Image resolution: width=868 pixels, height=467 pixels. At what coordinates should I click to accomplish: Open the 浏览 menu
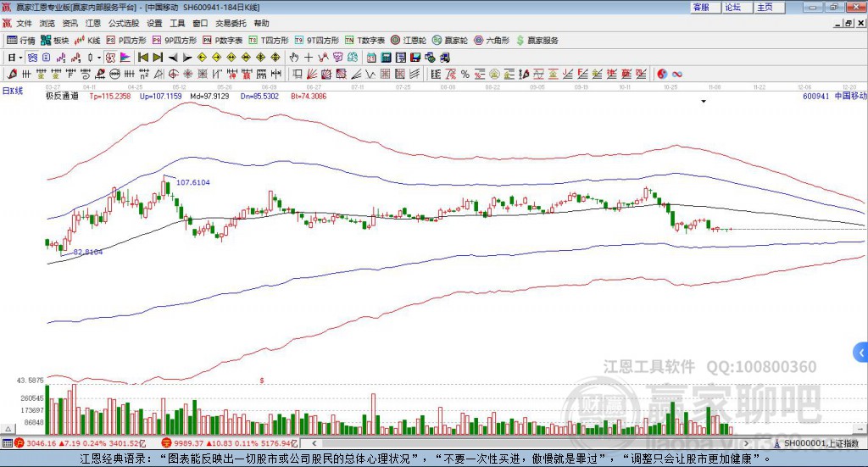[x=47, y=23]
